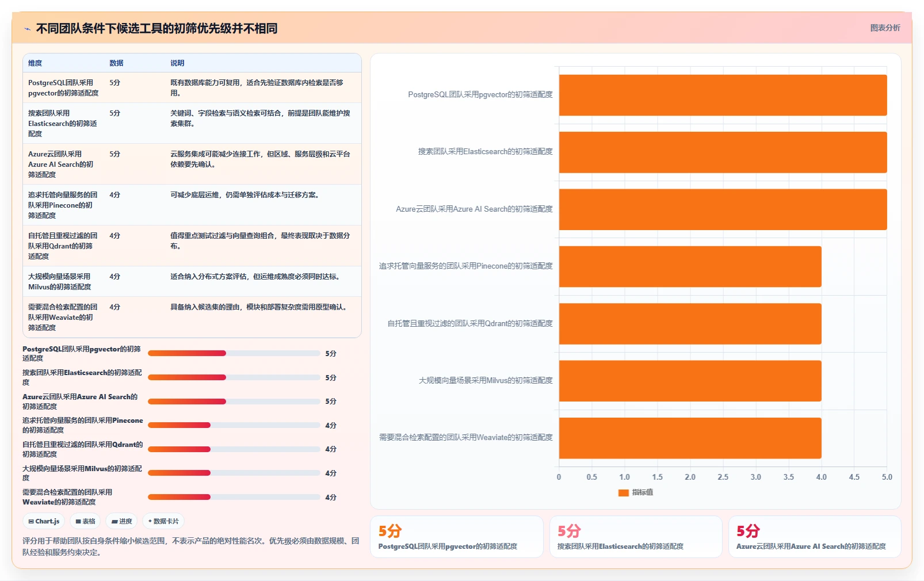The image size is (924, 581).
Task: Click description 适合纳入分布式方案评估
Action: (257, 277)
